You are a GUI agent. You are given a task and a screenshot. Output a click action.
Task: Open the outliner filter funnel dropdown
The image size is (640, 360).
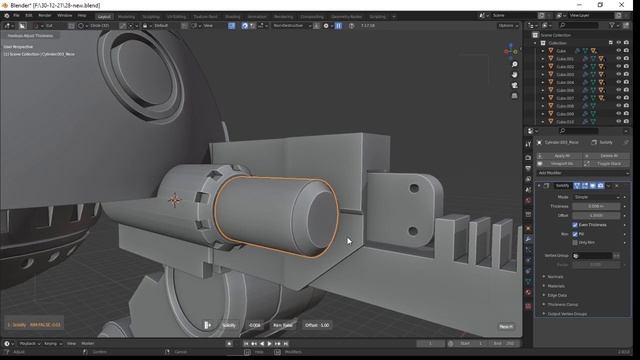[613, 25]
